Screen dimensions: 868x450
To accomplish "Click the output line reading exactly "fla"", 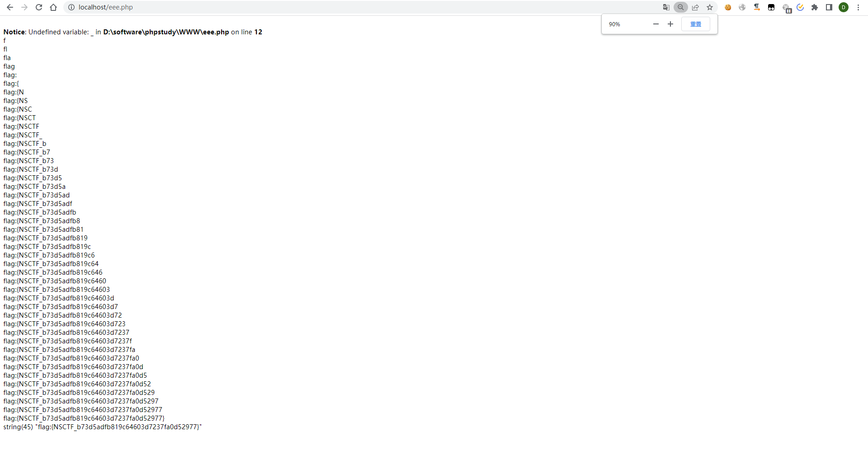I will (x=7, y=58).
